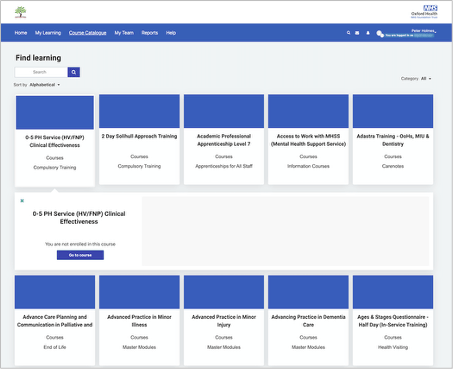Open Advancing Practice in Dementia Care tile
Image resolution: width=453 pixels, height=369 pixels.
pos(308,320)
